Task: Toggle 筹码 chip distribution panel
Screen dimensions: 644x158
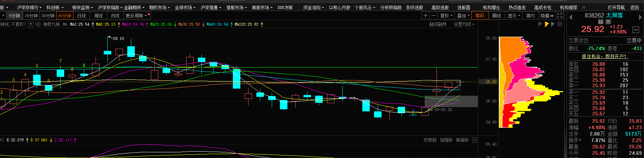Action: coord(480,16)
